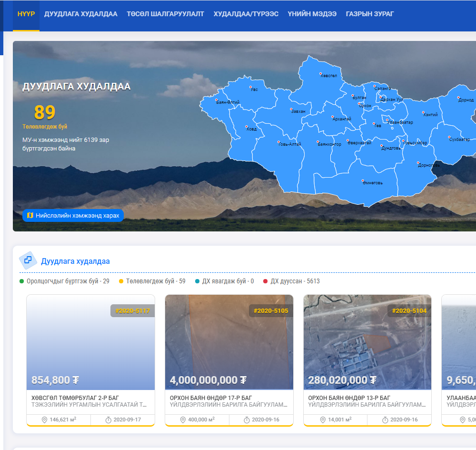Click Нийслэлийн хэмжээнд харах button
Viewport: 476px width, 450px height.
[x=73, y=216]
